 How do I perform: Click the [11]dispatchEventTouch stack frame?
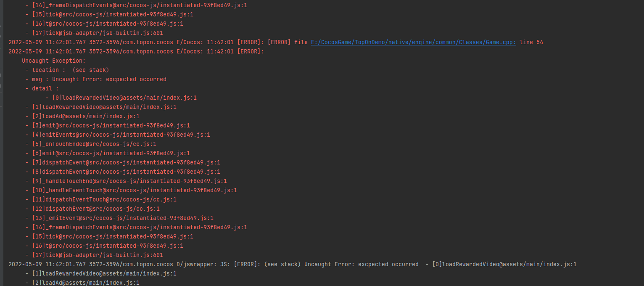[x=101, y=199]
